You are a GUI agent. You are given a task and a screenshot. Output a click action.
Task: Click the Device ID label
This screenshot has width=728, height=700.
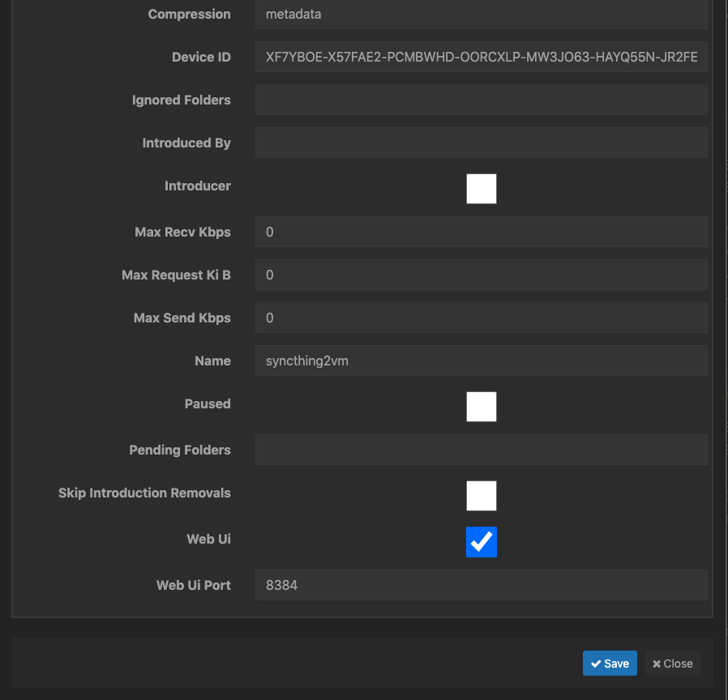[x=201, y=57]
